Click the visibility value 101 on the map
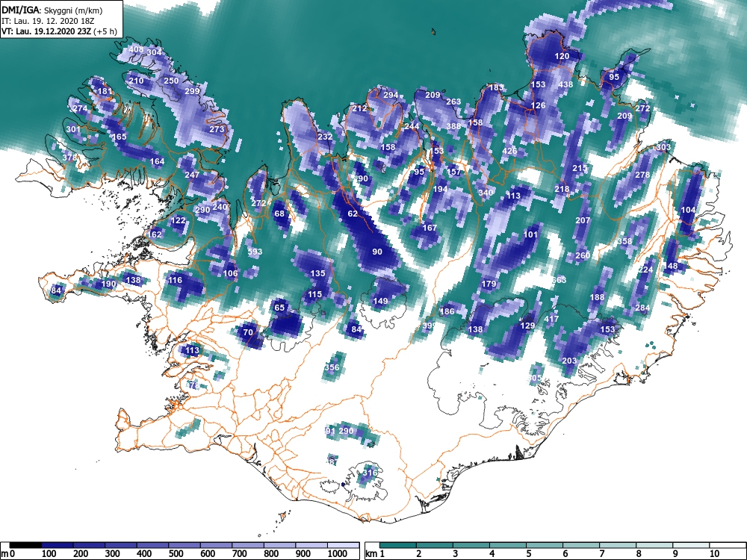The height and width of the screenshot is (560, 747). point(530,234)
